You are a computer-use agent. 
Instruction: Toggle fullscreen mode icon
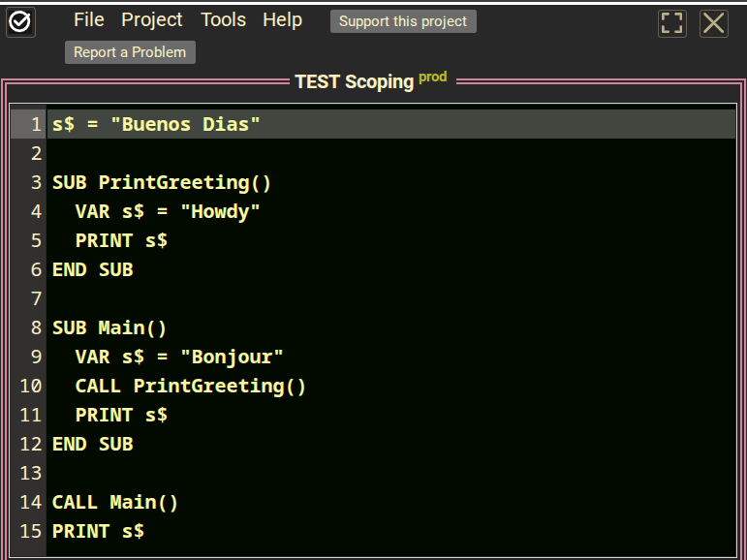pyautogui.click(x=672, y=23)
